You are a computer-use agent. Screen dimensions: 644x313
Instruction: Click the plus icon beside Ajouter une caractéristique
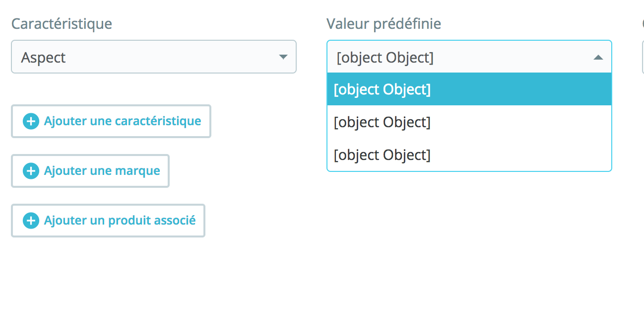coord(31,121)
